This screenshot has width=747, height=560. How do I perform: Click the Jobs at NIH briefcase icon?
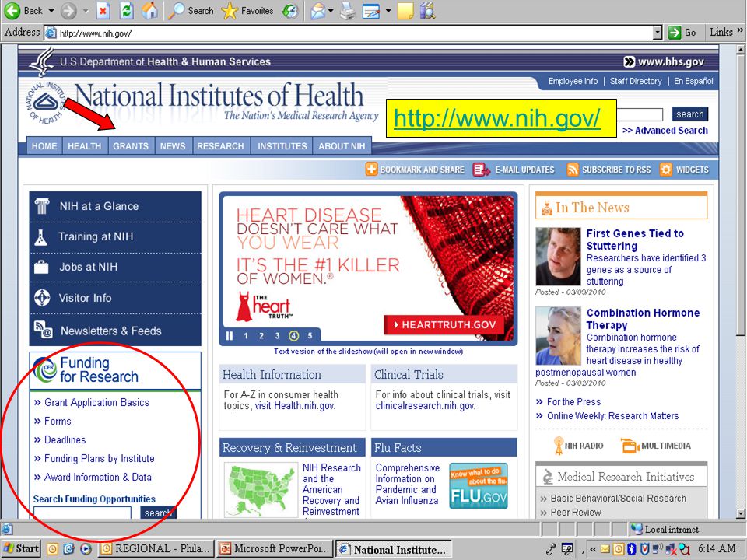(x=41, y=267)
